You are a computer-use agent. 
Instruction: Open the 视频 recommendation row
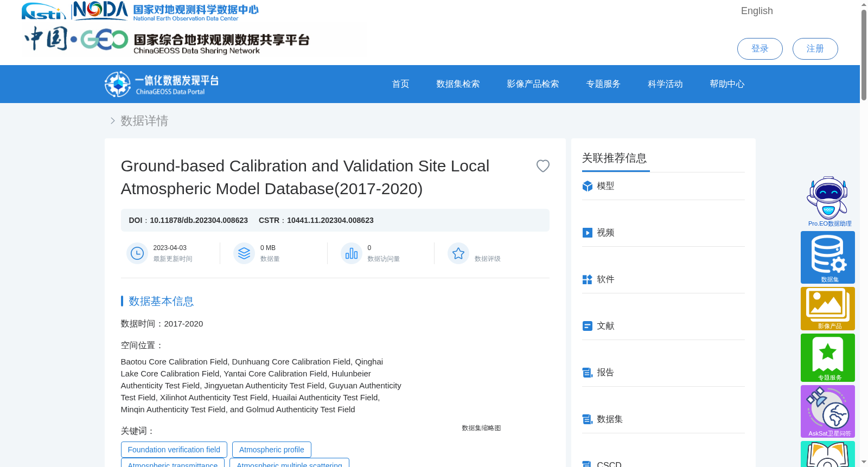click(x=663, y=233)
